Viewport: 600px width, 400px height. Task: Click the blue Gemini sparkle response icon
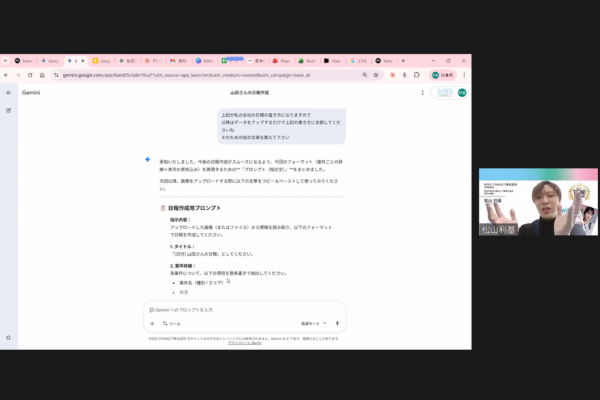[x=148, y=159]
